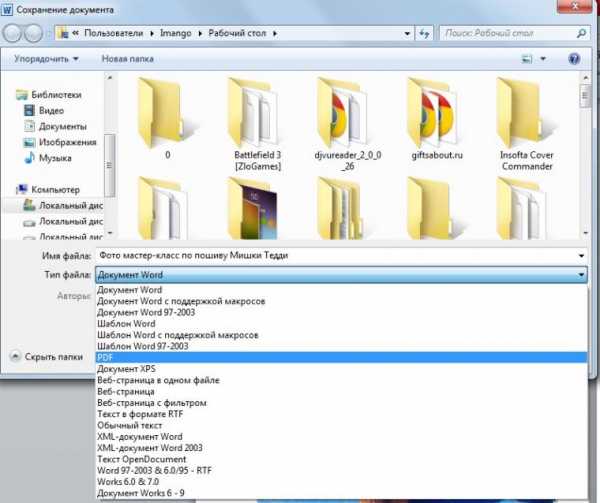
Task: Click the help question mark icon
Action: click(x=574, y=59)
